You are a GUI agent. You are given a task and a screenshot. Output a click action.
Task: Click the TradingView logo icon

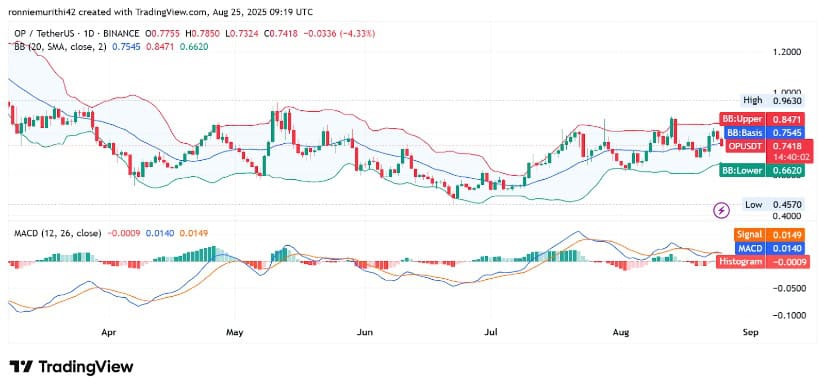pos(22,367)
